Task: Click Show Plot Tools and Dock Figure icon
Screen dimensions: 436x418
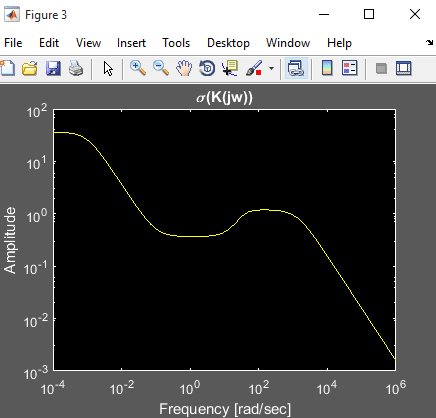Action: [404, 68]
